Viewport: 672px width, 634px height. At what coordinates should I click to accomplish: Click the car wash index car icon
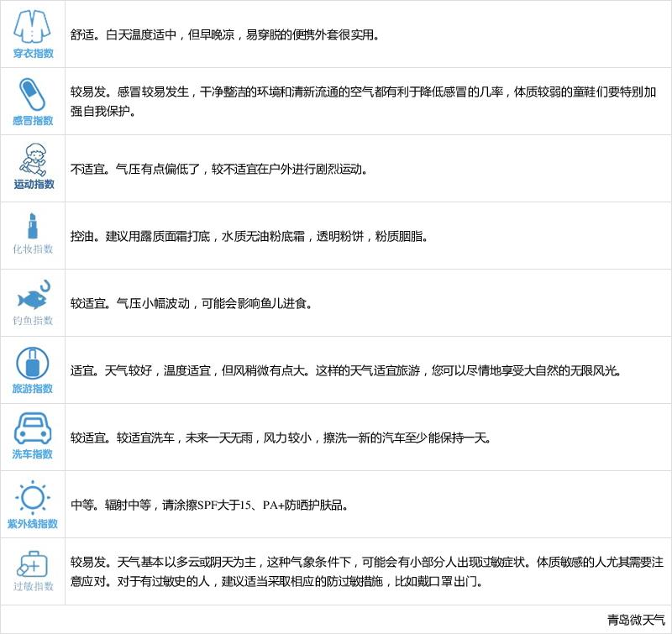click(x=33, y=428)
